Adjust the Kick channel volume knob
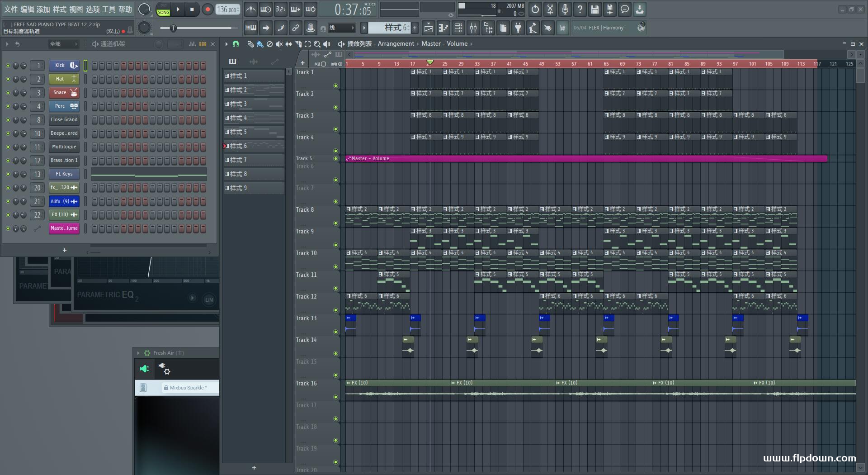868x475 pixels. (x=23, y=66)
